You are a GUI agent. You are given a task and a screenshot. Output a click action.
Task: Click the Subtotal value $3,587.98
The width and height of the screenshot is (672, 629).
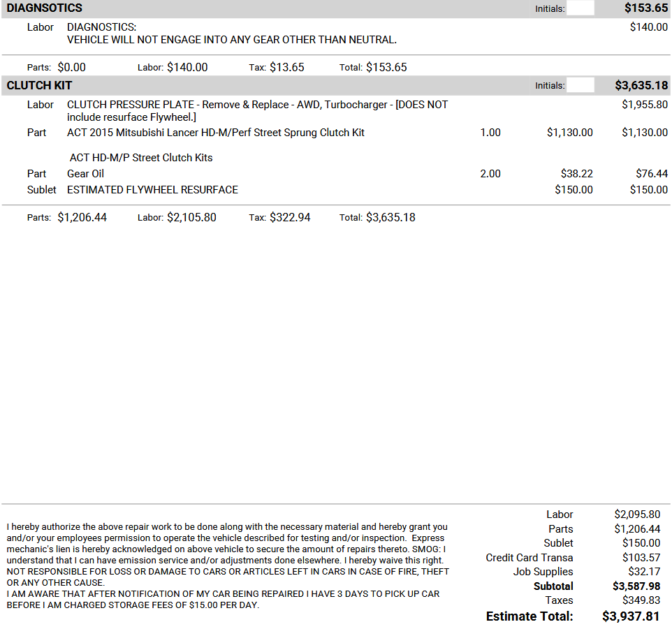pos(636,586)
